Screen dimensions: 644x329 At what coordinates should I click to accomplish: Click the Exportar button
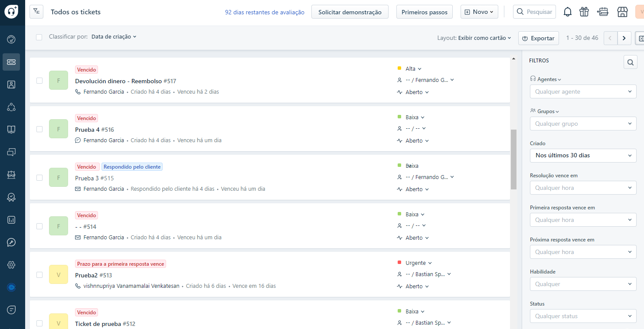pos(538,38)
